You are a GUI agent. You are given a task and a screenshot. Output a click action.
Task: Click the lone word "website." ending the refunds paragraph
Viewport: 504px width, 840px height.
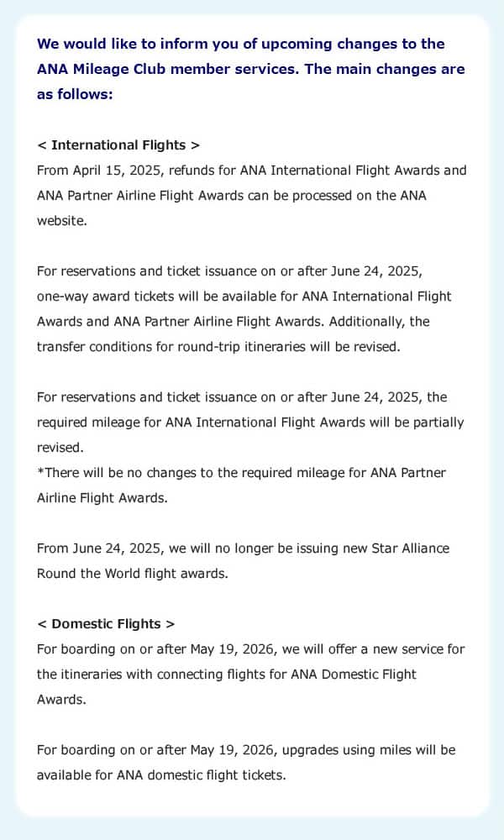(61, 220)
